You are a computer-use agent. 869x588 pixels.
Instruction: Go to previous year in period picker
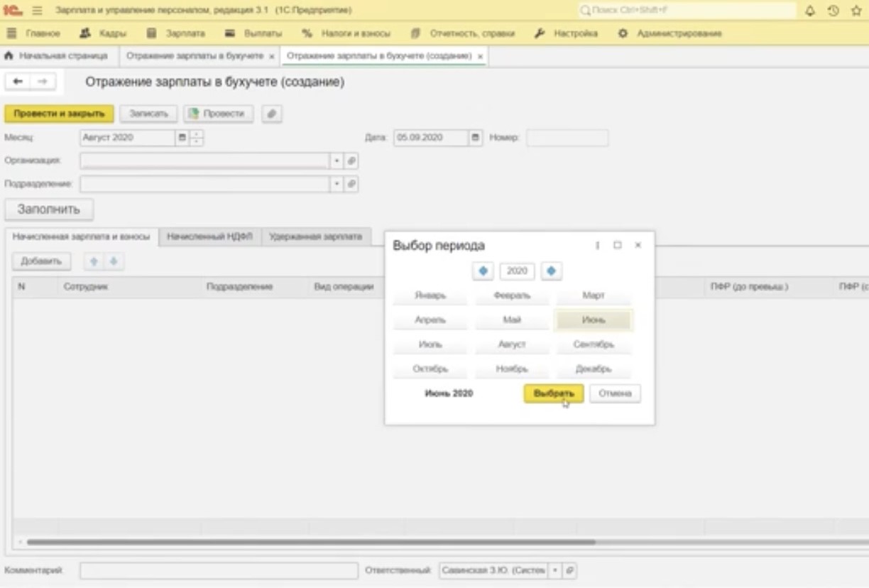point(483,271)
